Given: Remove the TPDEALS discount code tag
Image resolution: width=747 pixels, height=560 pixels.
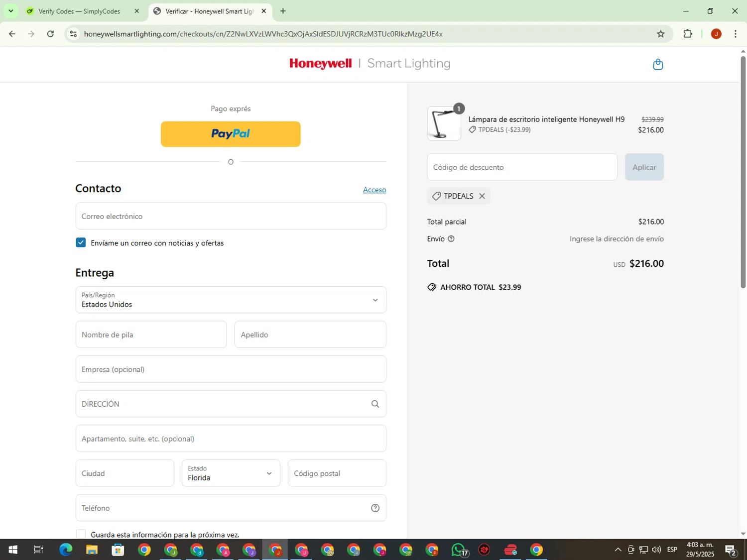Looking at the screenshot, I should (x=482, y=196).
